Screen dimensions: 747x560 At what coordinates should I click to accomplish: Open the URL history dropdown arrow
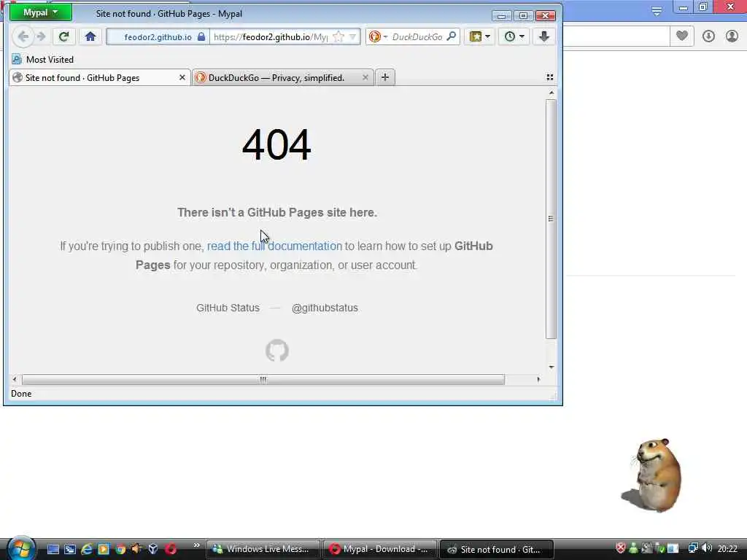pyautogui.click(x=352, y=36)
